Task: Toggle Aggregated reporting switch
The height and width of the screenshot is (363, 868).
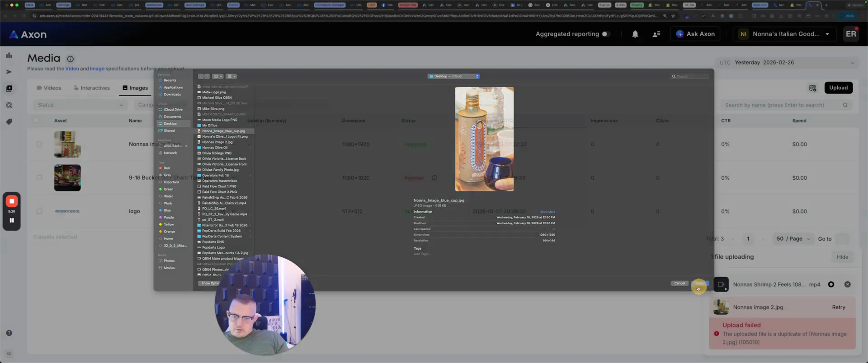Action: coord(605,34)
